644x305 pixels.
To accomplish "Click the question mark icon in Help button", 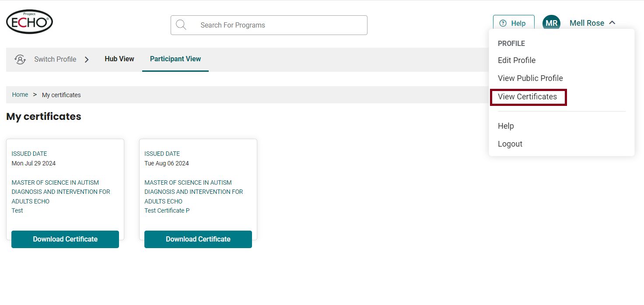I will point(503,23).
